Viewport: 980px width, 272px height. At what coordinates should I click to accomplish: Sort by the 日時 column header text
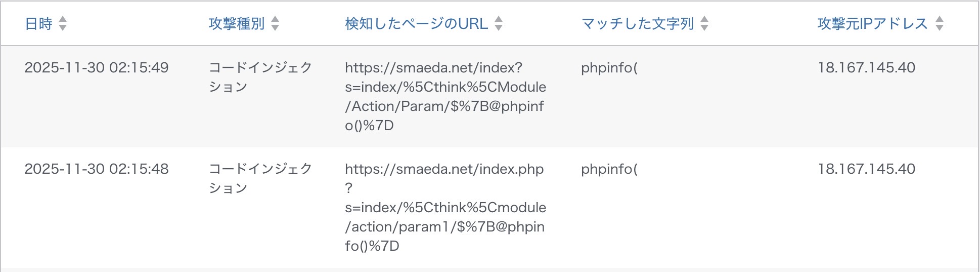(x=39, y=24)
